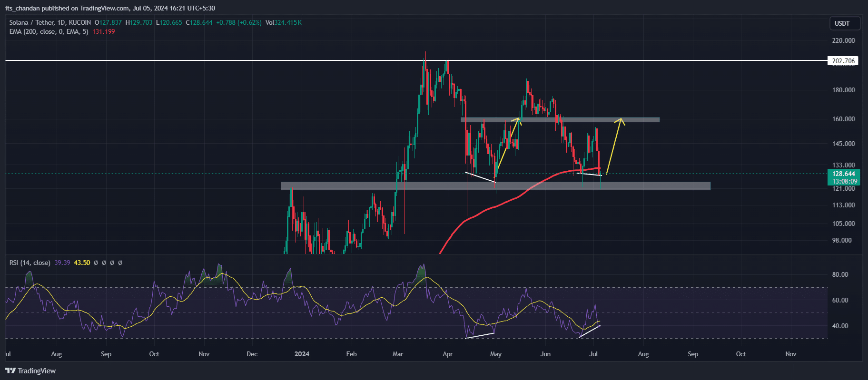Open the Solana / Tether symbol title
868x380 pixels.
50,22
